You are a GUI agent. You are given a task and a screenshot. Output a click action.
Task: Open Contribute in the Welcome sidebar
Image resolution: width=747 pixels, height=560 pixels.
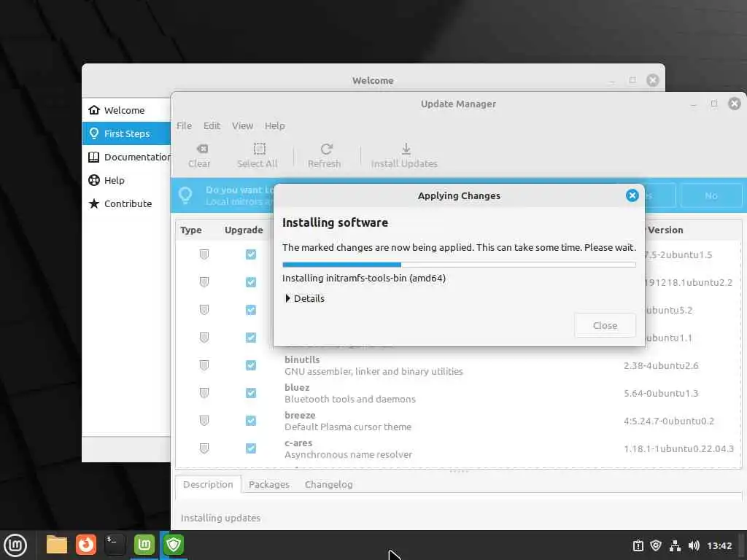pos(126,203)
